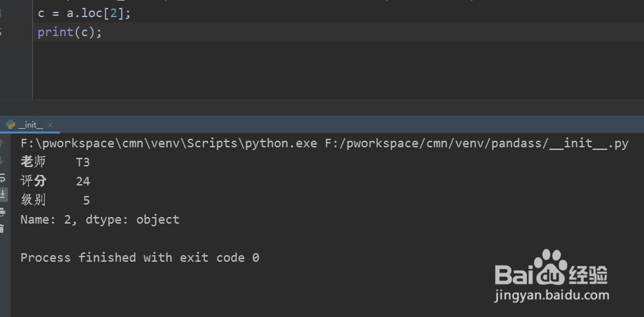
Task: Click the gutter beside the a.loc[2] line
Action: point(16,13)
